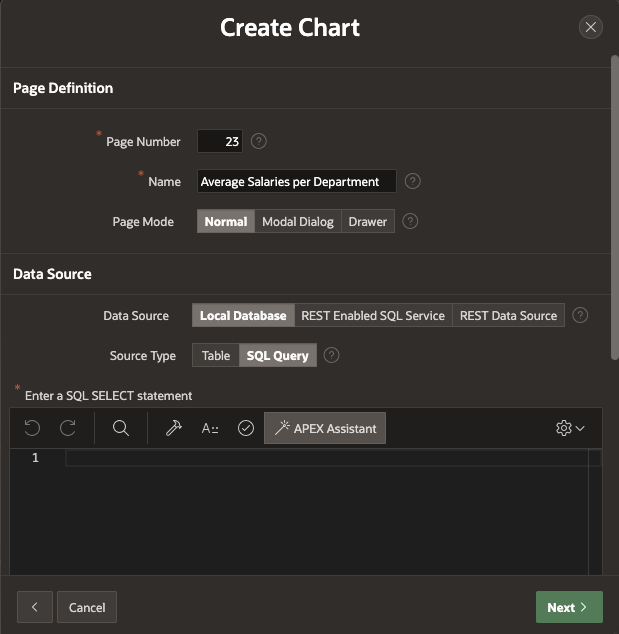This screenshot has height=634, width=619.
Task: Validate the SQL with checkmark icon
Action: (x=246, y=428)
